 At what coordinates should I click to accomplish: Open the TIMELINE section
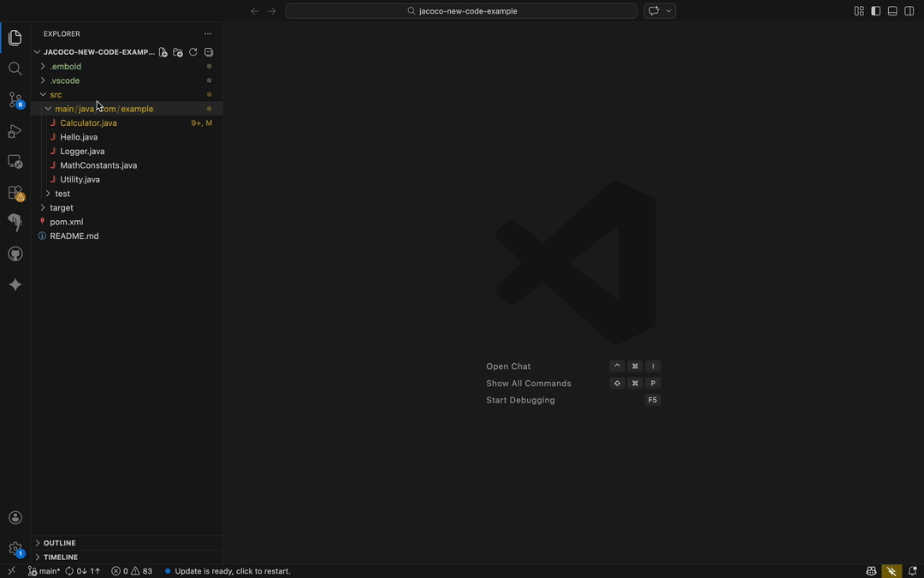coord(60,557)
